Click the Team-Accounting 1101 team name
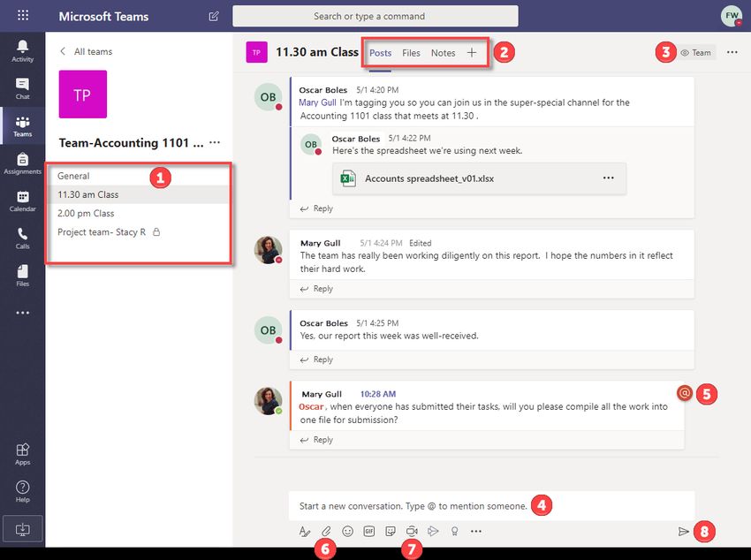The width and height of the screenshot is (751, 560). (131, 142)
